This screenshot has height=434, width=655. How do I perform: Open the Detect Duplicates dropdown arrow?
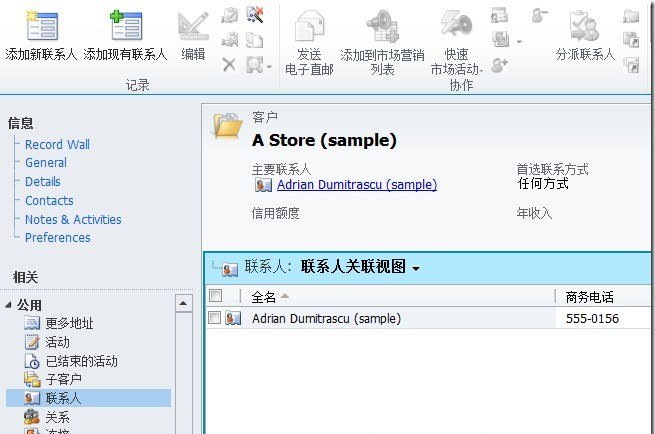[269, 66]
